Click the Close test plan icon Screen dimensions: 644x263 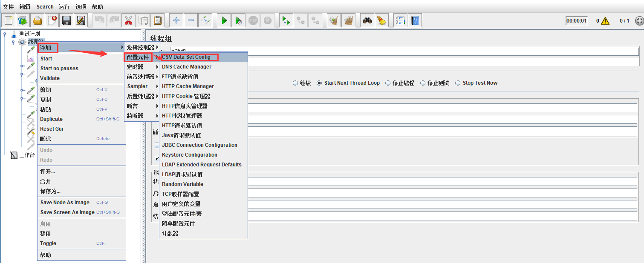(52, 20)
